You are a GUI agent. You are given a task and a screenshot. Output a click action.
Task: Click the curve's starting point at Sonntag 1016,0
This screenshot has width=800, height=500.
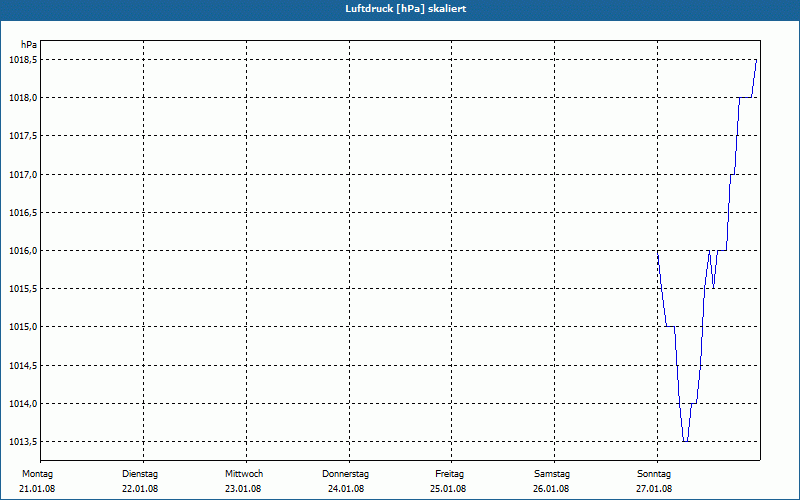pos(658,251)
